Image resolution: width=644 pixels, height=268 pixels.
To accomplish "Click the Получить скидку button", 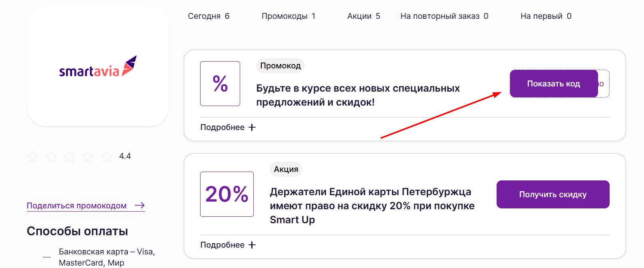I will (x=553, y=194).
